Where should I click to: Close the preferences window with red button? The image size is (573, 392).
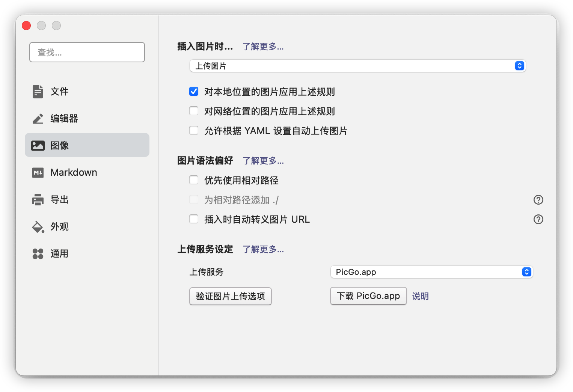[x=26, y=26]
